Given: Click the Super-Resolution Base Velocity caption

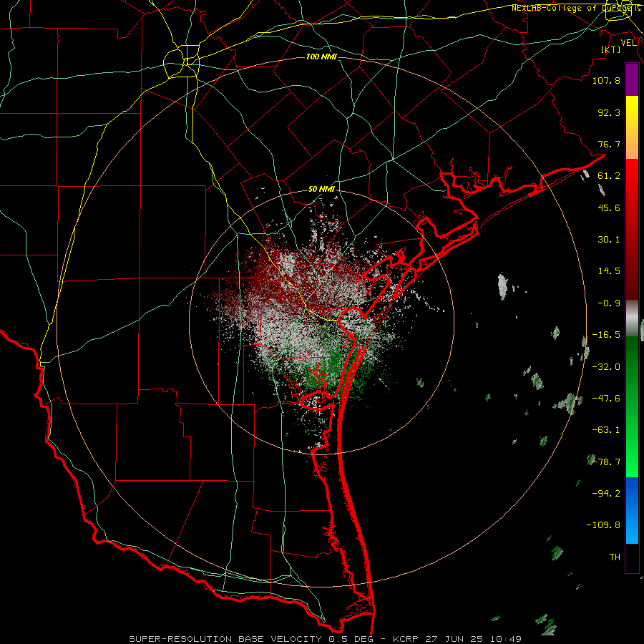Looking at the screenshot, I should (325, 639).
